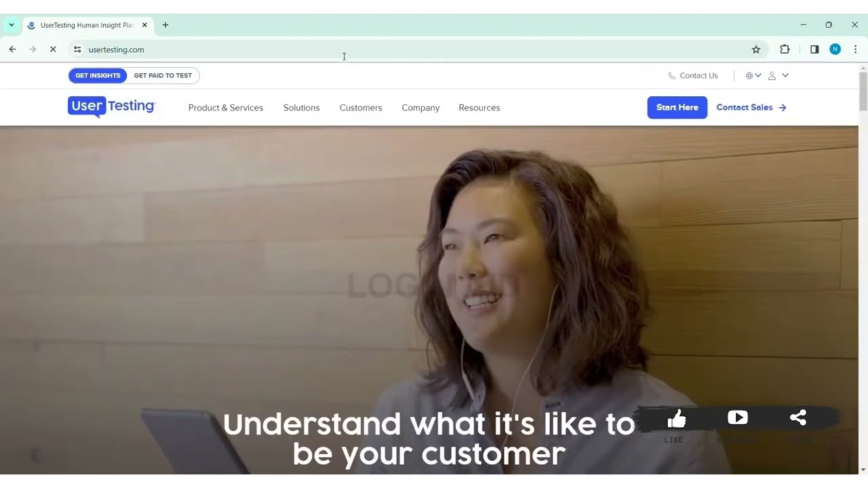Click the Contact Sales link
This screenshot has height=488, width=868.
pyautogui.click(x=751, y=107)
